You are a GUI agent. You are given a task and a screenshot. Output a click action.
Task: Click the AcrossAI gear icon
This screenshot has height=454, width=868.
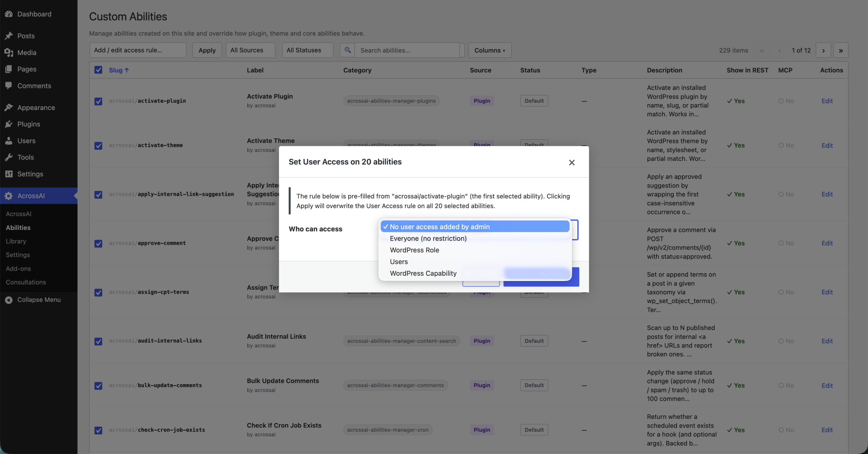(9, 196)
